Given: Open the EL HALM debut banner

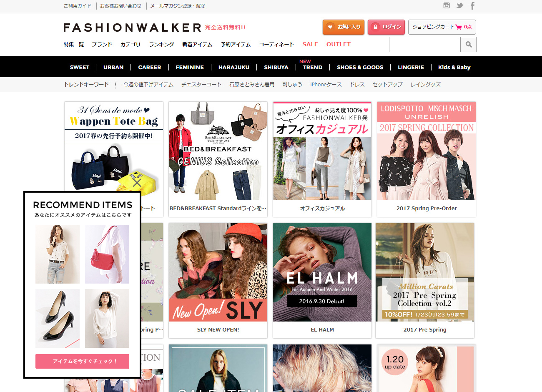Looking at the screenshot, I should point(322,272).
